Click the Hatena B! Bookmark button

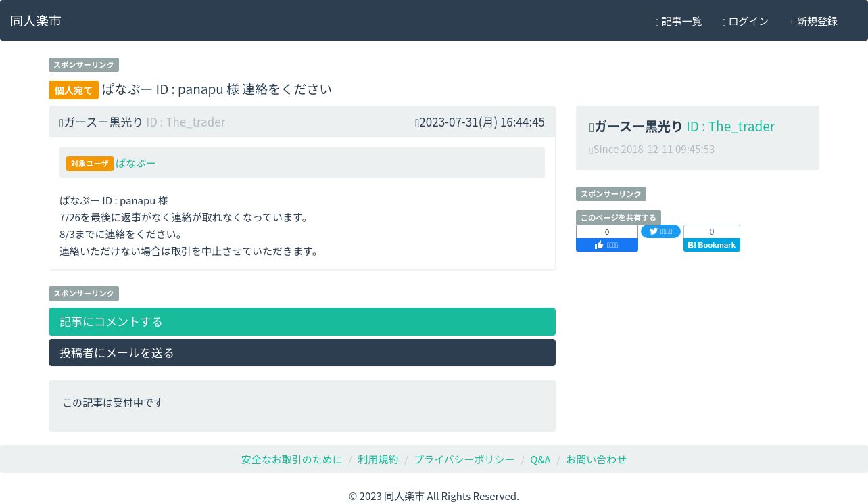[712, 245]
